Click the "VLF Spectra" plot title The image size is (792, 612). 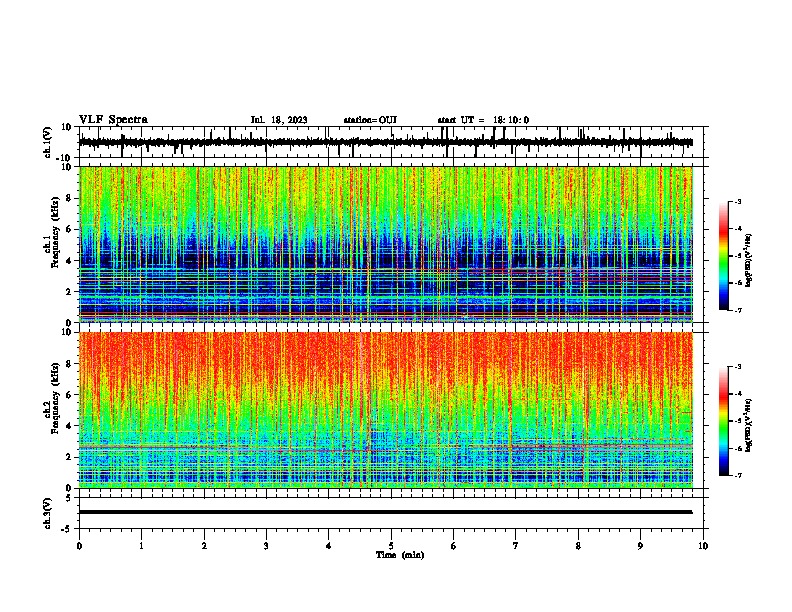pos(113,120)
